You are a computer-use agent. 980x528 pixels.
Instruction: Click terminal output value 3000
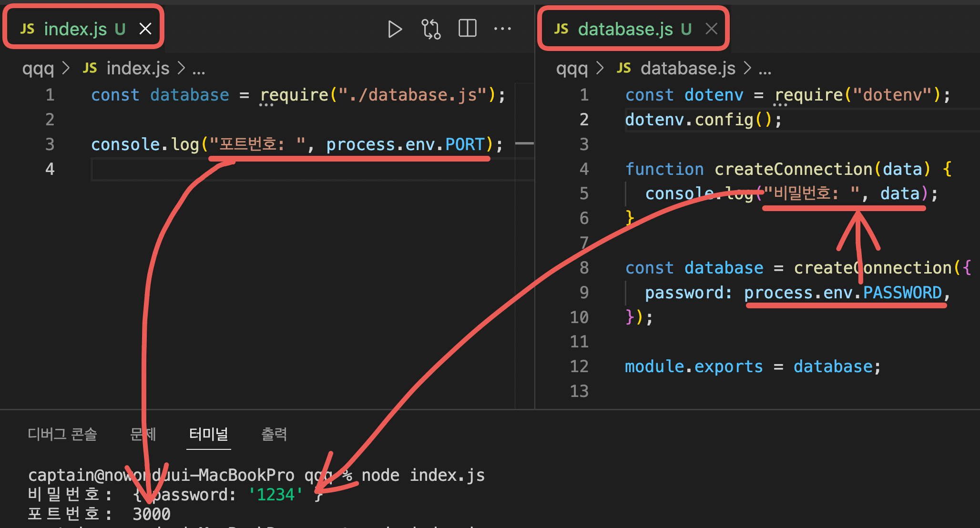[x=152, y=514]
